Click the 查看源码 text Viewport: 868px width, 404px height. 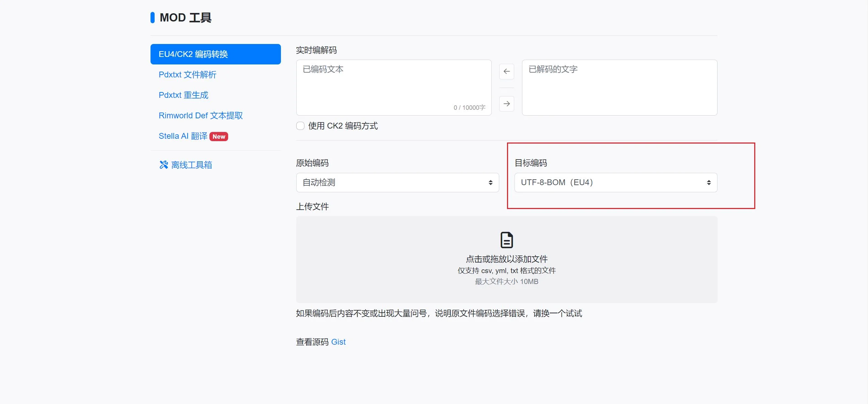pyautogui.click(x=312, y=342)
